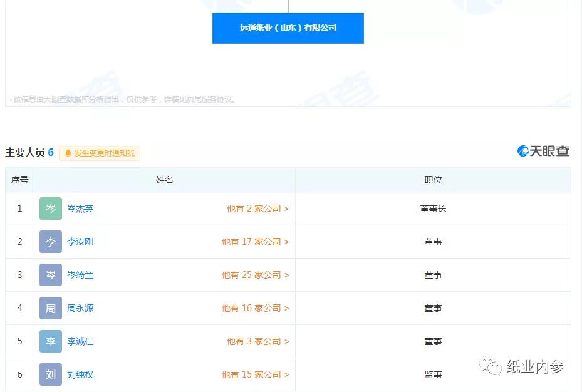Click the 岑 avatar icon for 岑绮兰
Image resolution: width=582 pixels, height=392 pixels.
[x=51, y=275]
